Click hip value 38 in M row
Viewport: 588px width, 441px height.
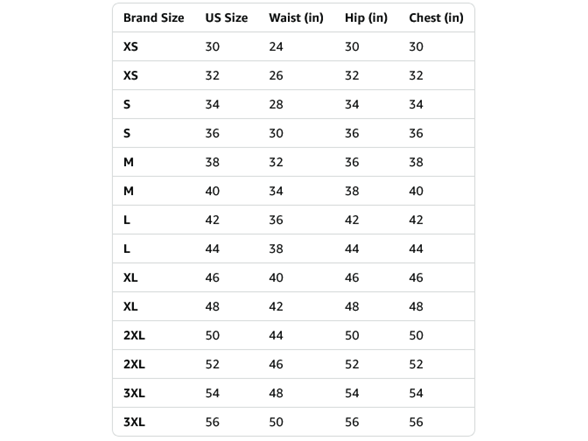352,191
